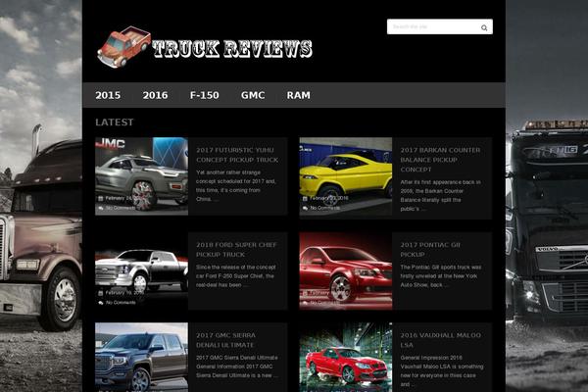This screenshot has width=588, height=392.
Task: Open the F-150 category
Action: coord(205,95)
